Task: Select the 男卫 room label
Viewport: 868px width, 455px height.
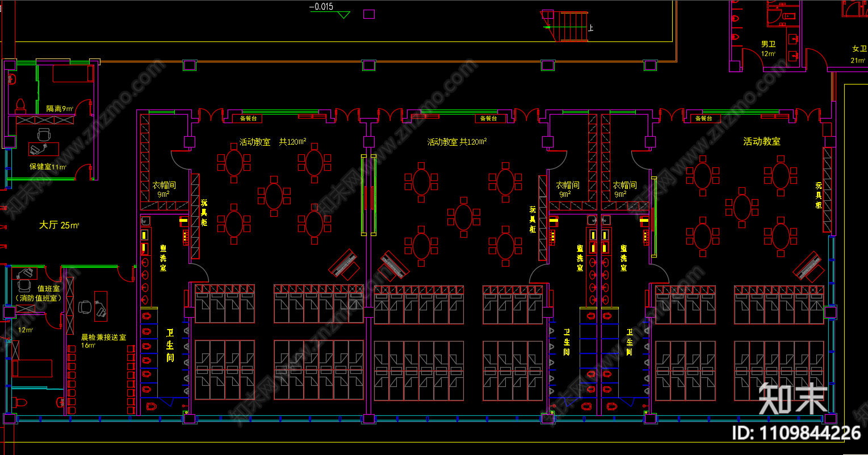Action: (x=769, y=44)
